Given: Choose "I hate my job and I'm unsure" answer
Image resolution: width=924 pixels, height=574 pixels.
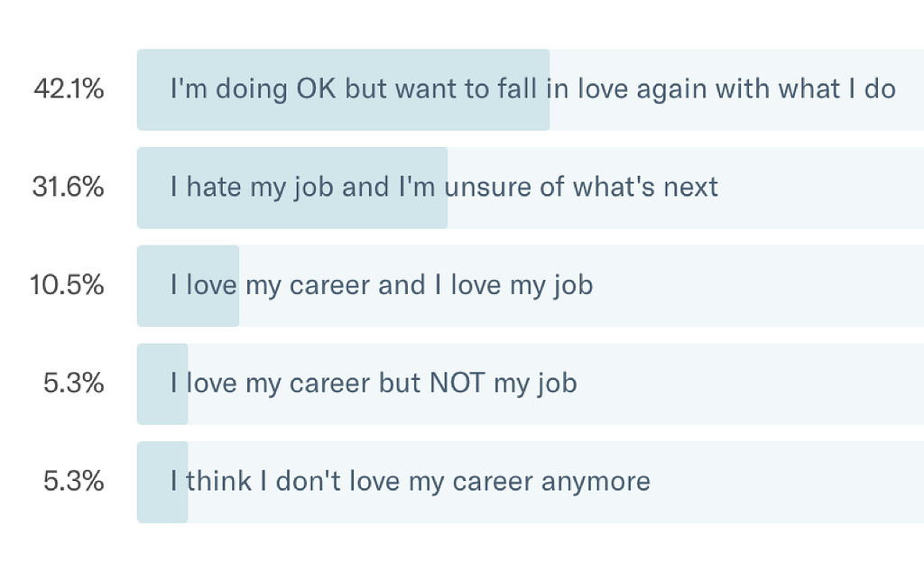Looking at the screenshot, I should (444, 187).
